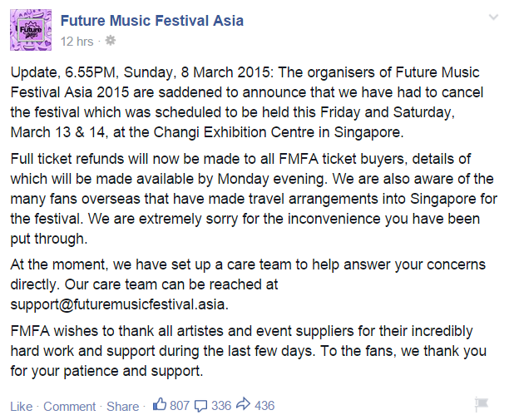View the 807 people who liked
Screen dimensions: 509x420
coord(180,406)
